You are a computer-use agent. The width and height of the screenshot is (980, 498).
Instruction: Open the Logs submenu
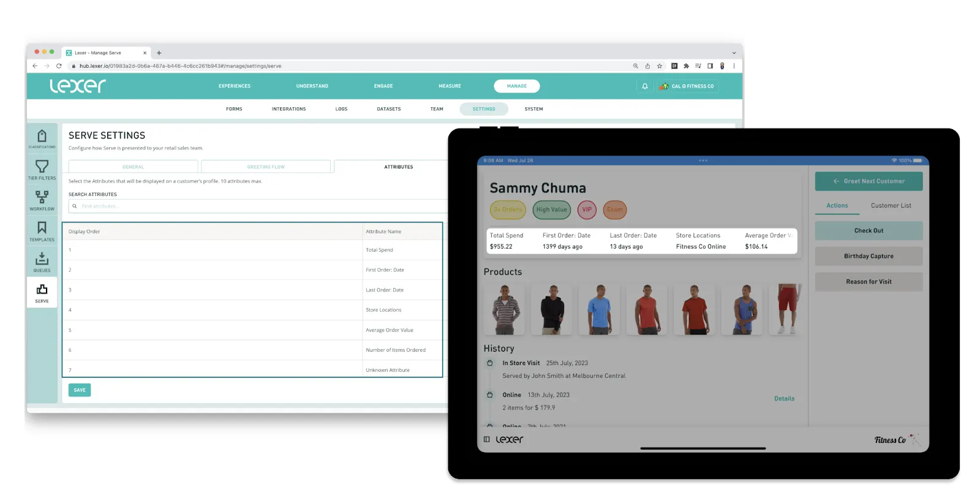(341, 109)
